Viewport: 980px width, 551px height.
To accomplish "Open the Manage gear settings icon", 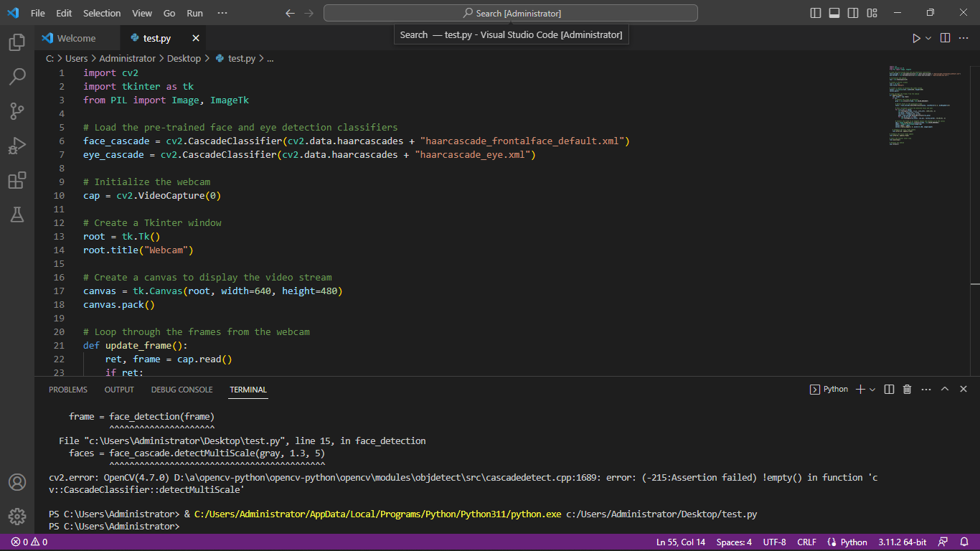I will pos(17,516).
